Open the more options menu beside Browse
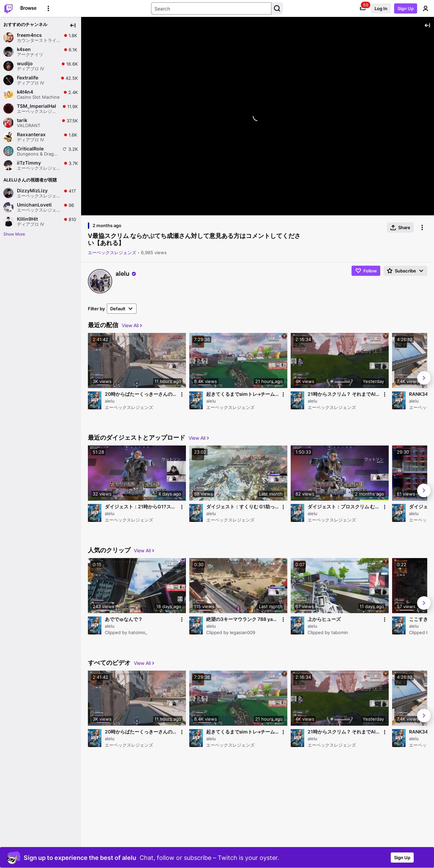Image resolution: width=434 pixels, height=868 pixels. click(x=48, y=8)
